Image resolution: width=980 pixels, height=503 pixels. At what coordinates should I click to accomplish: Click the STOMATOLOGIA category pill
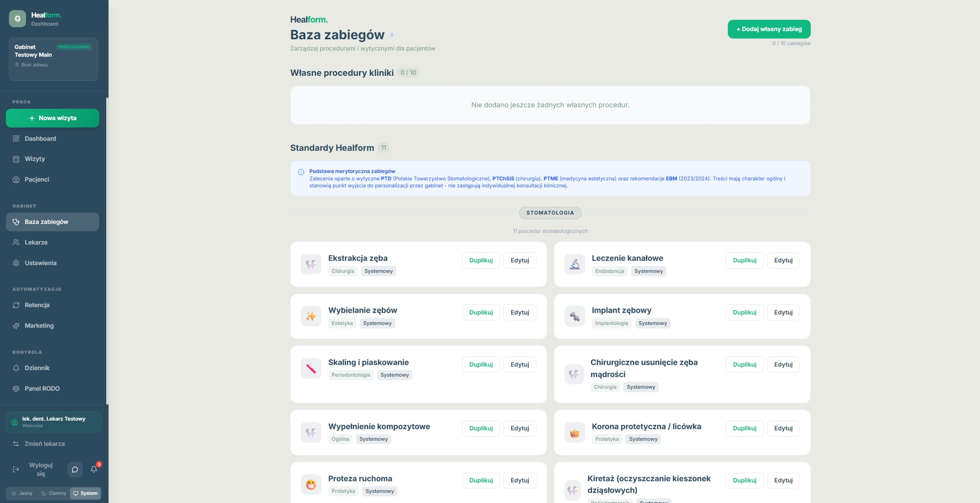[x=550, y=213]
